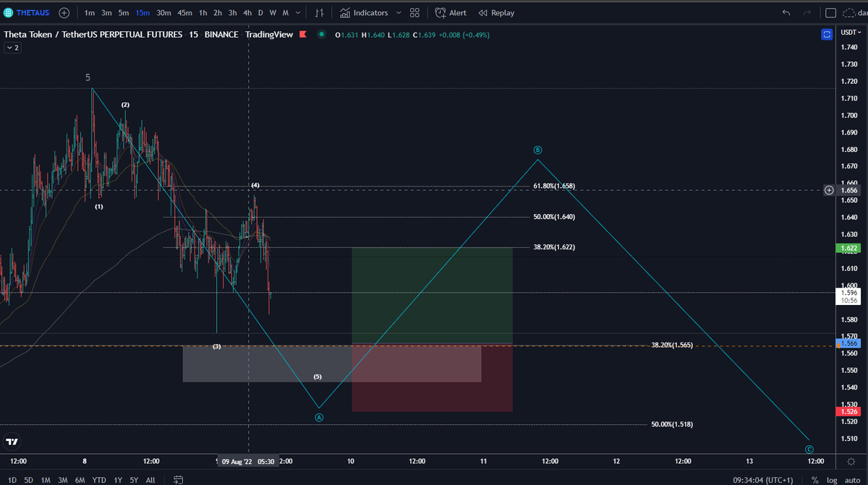Open the go-to-date calendar icon
868x485 pixels.
tap(179, 479)
